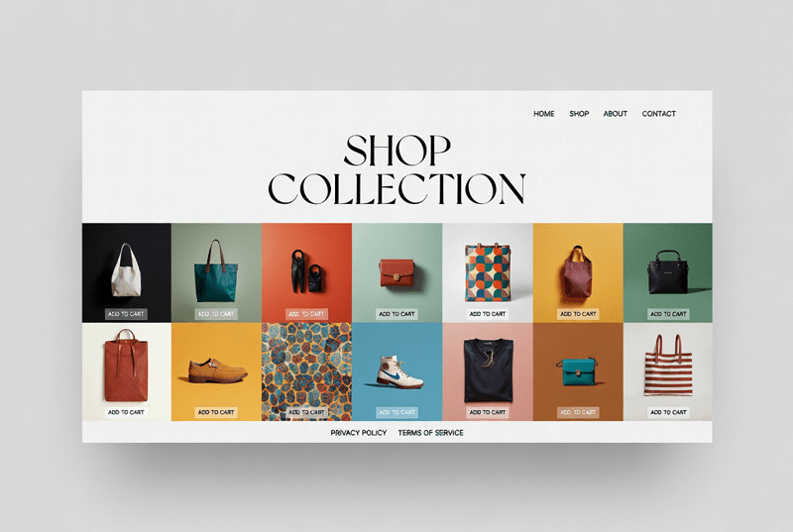
Task: Add the black handbag on green to cart
Action: (668, 314)
